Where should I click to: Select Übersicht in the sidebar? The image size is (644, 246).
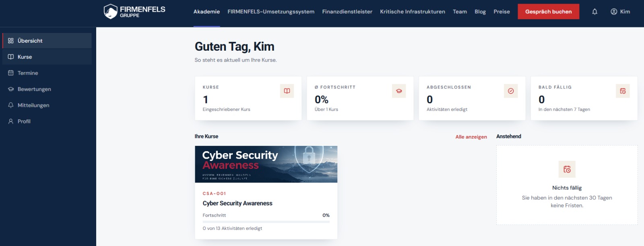47,41
